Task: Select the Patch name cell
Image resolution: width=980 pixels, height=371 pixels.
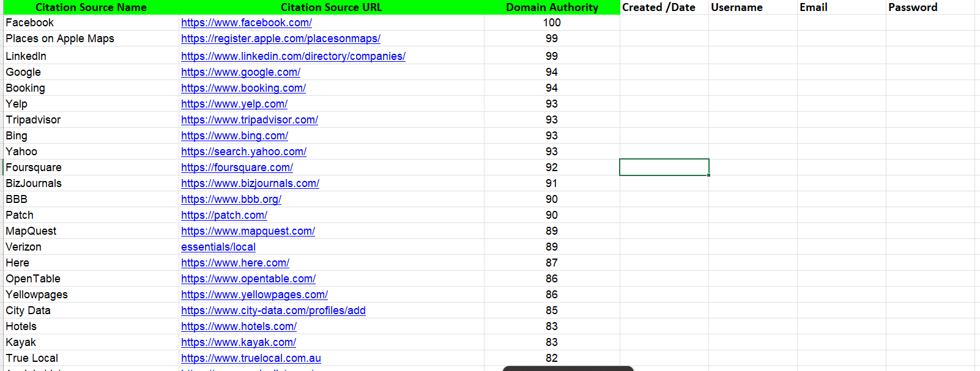Action: point(91,215)
